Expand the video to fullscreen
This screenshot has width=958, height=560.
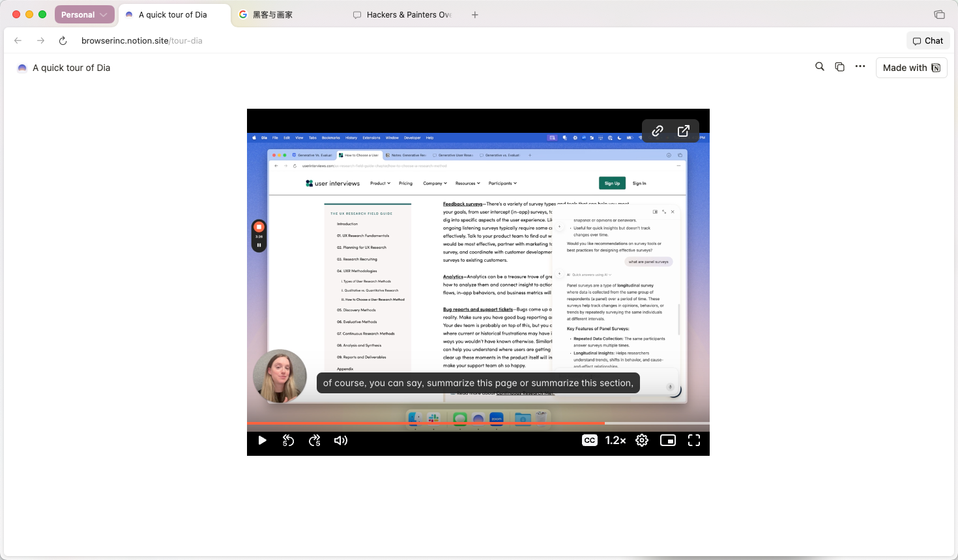(x=694, y=440)
